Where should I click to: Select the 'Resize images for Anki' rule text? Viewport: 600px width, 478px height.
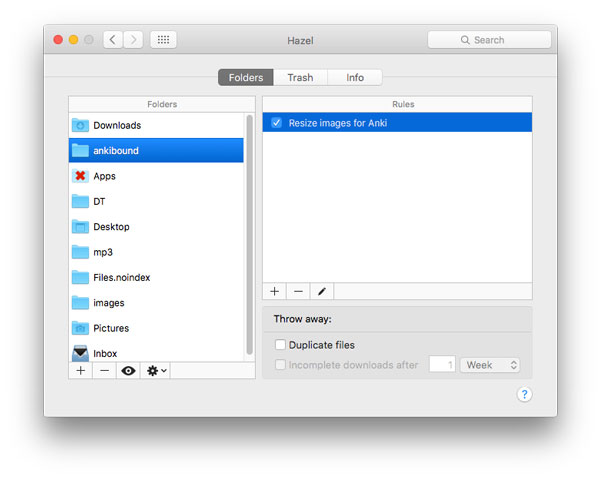tap(338, 123)
